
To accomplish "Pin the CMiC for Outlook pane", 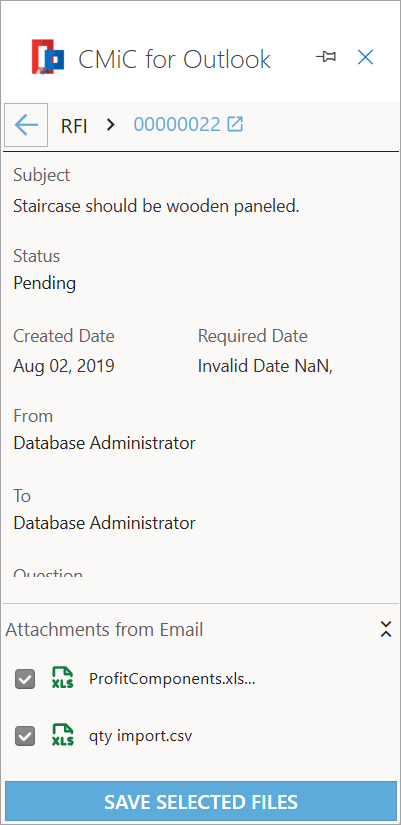I will click(326, 57).
